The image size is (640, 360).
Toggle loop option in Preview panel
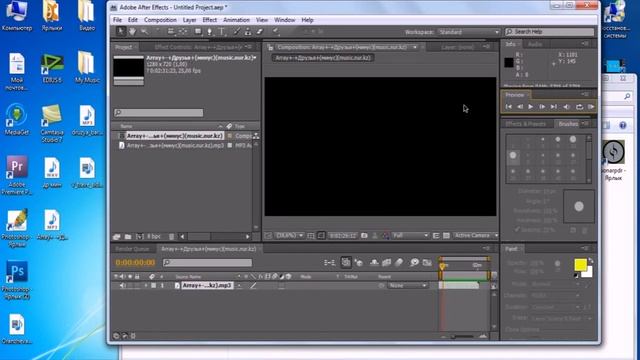[x=579, y=107]
